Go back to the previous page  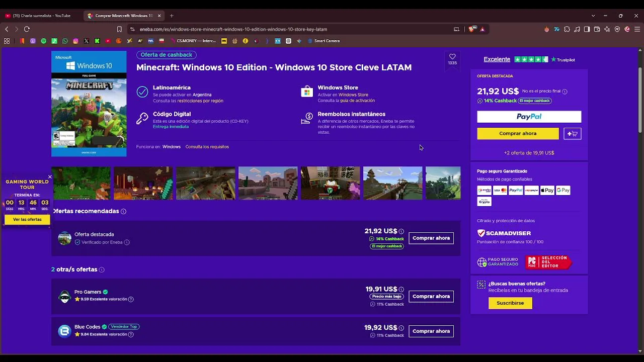[x=7, y=29]
